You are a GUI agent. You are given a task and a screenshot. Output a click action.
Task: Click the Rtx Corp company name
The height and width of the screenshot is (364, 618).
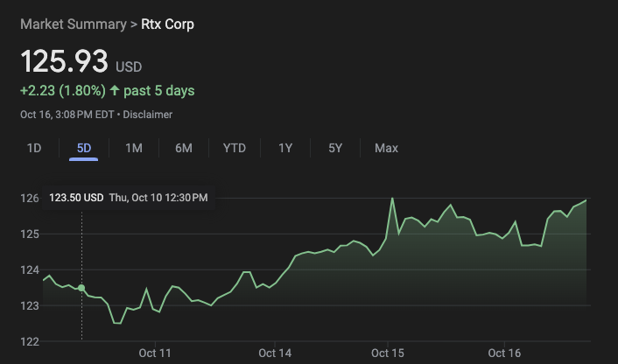pos(167,24)
